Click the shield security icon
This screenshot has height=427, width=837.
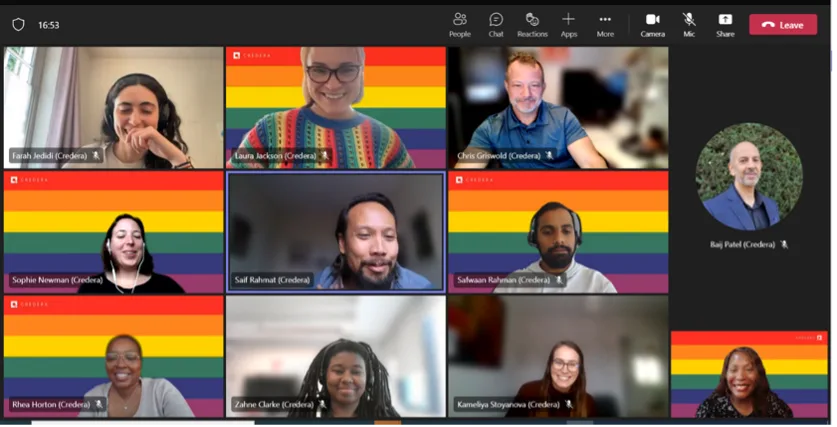(x=18, y=25)
